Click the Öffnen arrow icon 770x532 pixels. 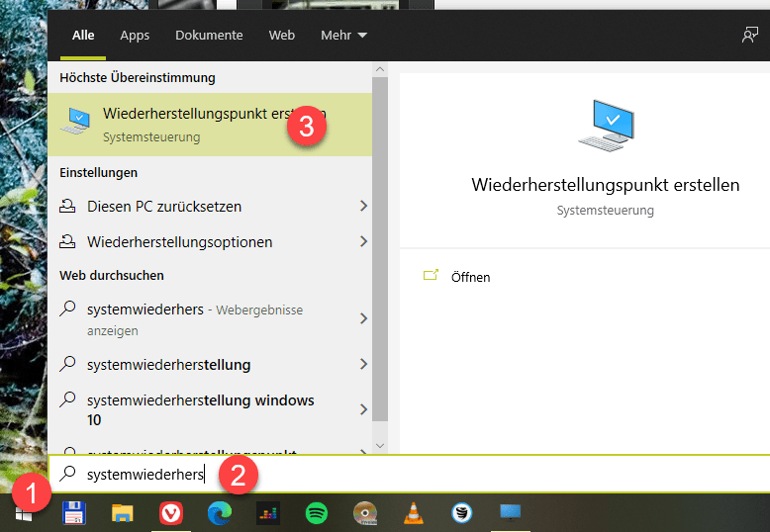[431, 275]
